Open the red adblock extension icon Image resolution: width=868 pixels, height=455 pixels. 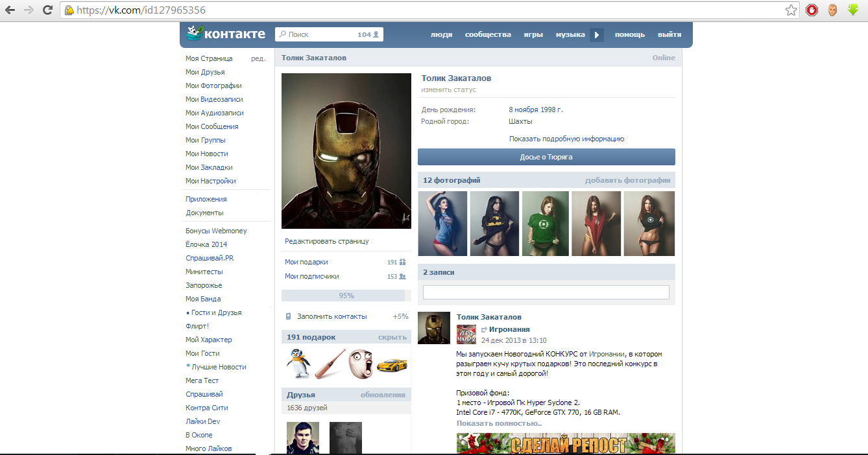(x=812, y=10)
